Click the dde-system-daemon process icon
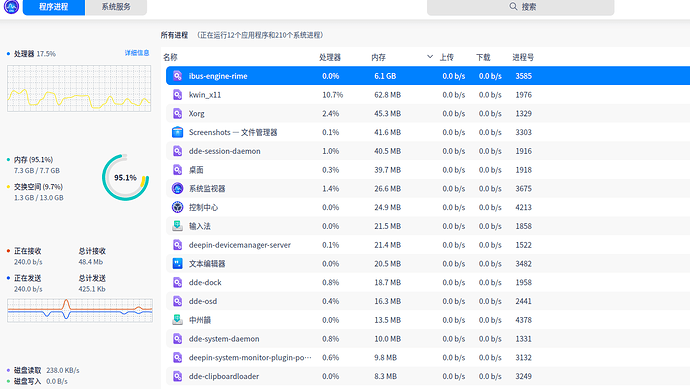This screenshot has width=690, height=389. tap(177, 339)
